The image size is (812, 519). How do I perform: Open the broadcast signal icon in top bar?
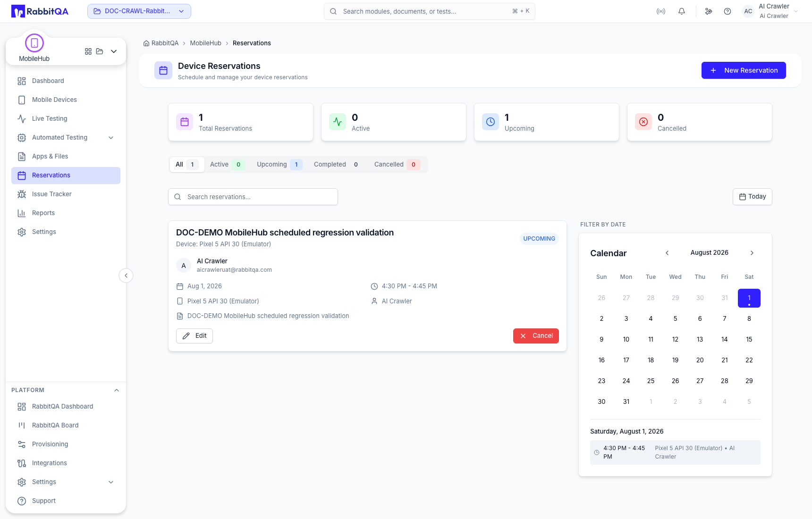[661, 11]
